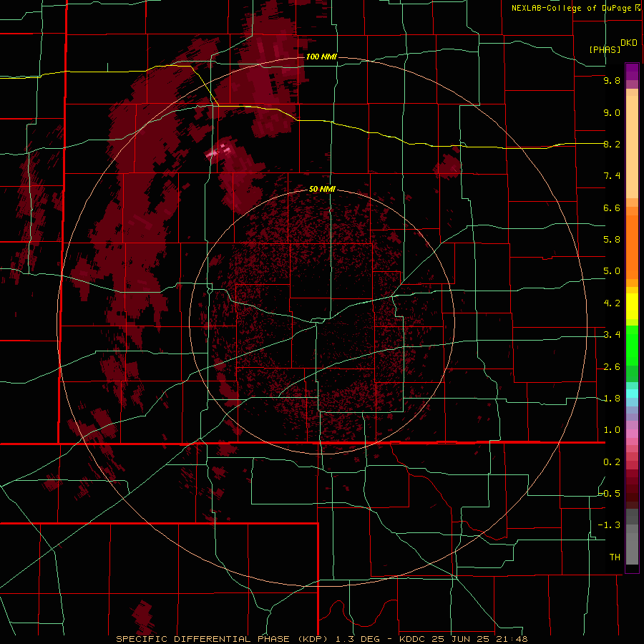Click the 8.2 scale label

point(612,144)
